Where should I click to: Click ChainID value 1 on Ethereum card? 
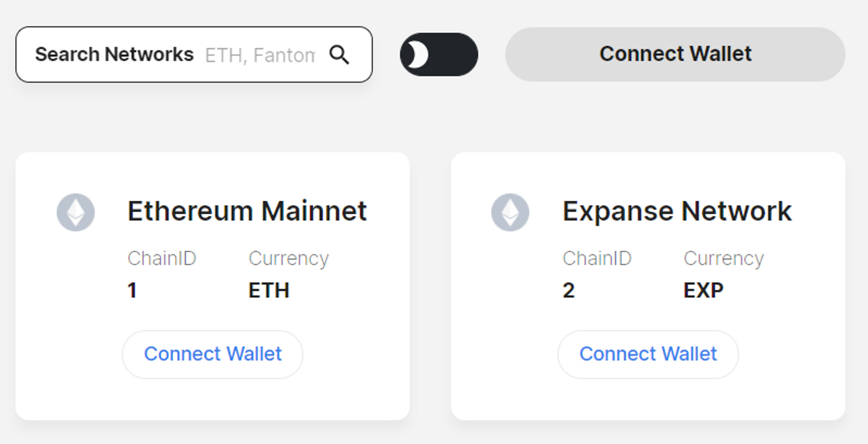[x=132, y=290]
